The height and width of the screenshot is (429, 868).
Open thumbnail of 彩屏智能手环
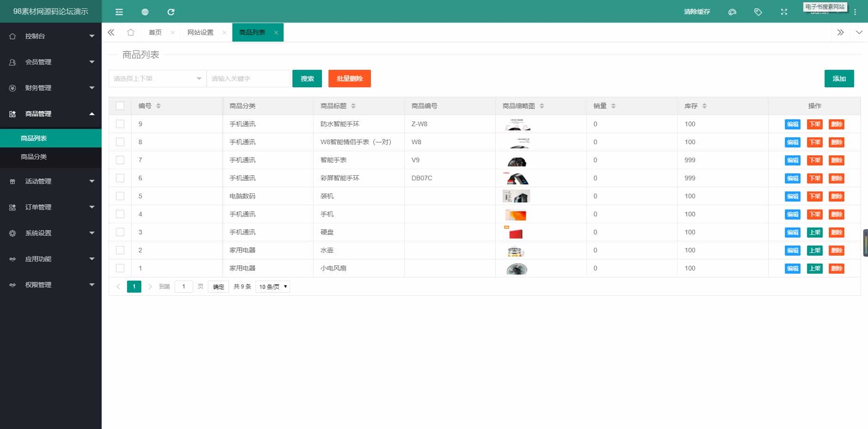coord(516,178)
